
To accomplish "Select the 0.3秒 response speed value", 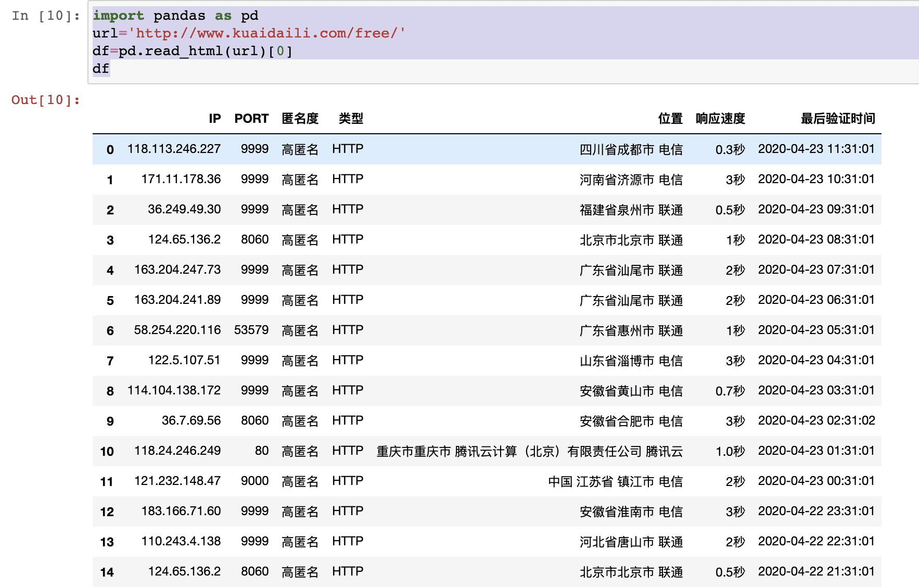I will [730, 149].
